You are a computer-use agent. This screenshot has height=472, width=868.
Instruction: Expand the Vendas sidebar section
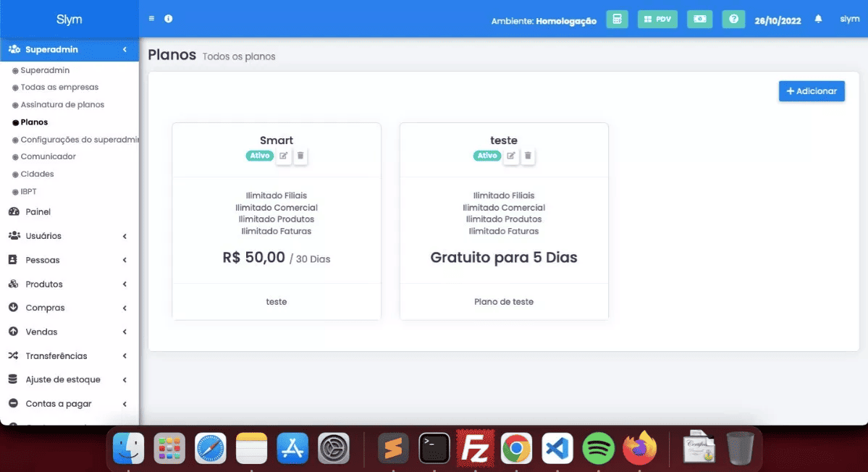[x=69, y=331]
